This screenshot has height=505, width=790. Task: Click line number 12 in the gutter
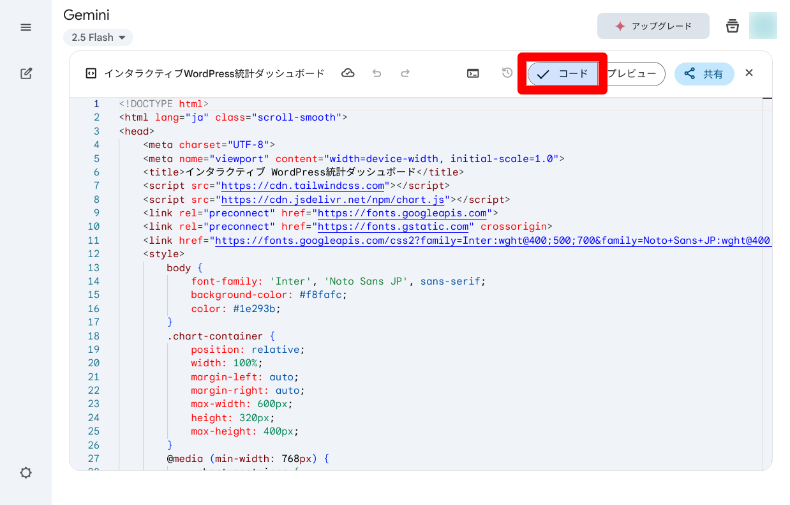click(94, 254)
